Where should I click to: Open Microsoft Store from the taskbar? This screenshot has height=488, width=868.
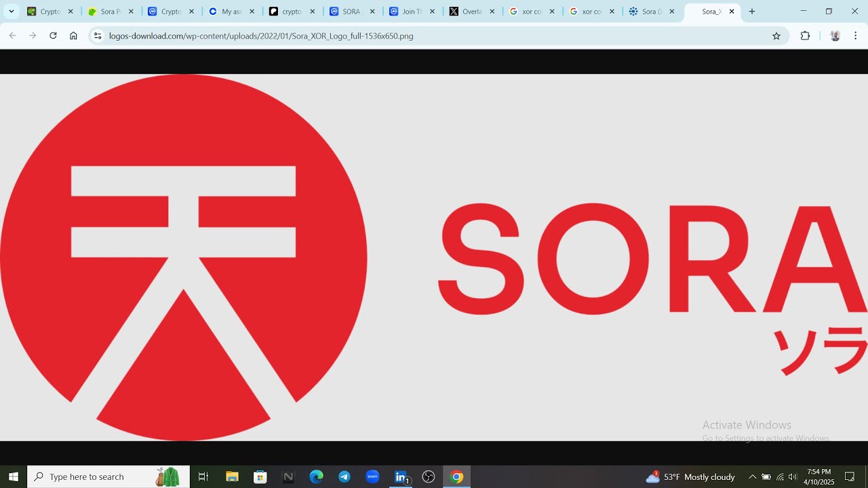tap(260, 476)
